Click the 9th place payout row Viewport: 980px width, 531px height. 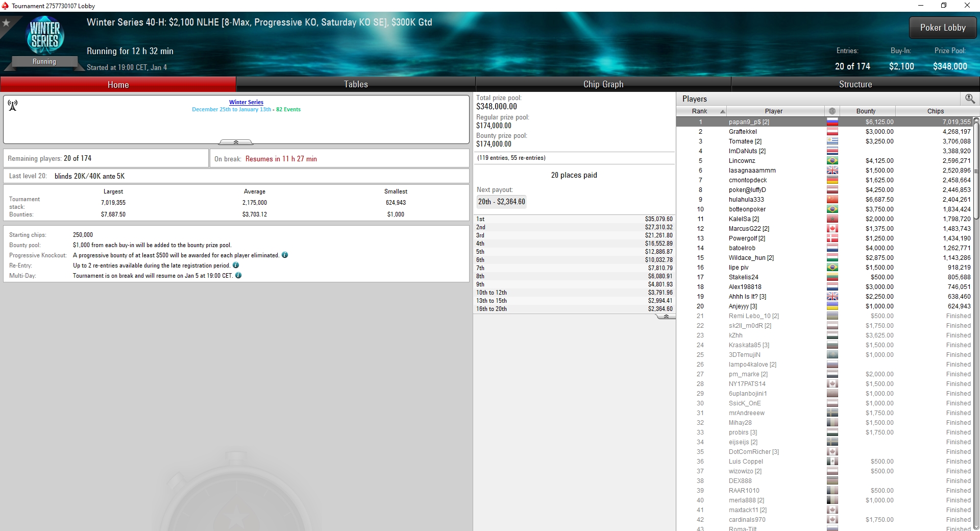574,284
